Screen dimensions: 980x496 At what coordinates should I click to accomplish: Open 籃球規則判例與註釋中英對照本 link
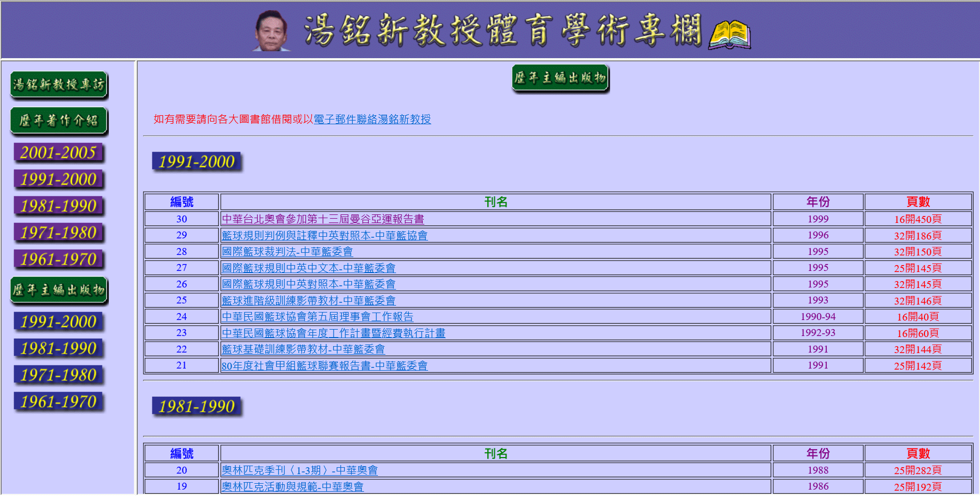coord(325,235)
